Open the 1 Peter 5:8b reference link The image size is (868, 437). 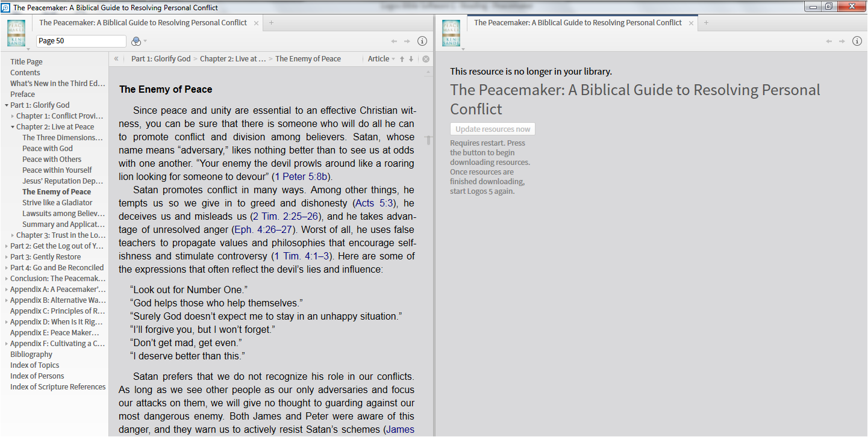click(x=301, y=177)
